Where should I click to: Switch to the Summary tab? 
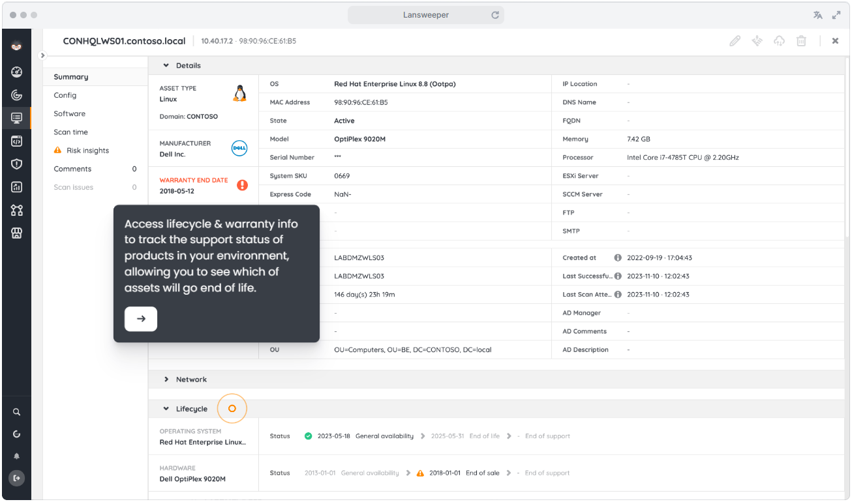(x=95, y=77)
